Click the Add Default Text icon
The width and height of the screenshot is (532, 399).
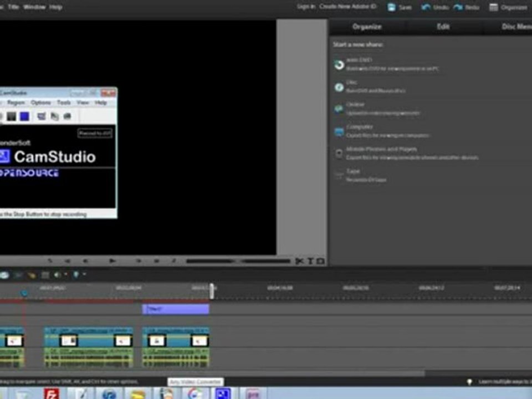(x=310, y=261)
